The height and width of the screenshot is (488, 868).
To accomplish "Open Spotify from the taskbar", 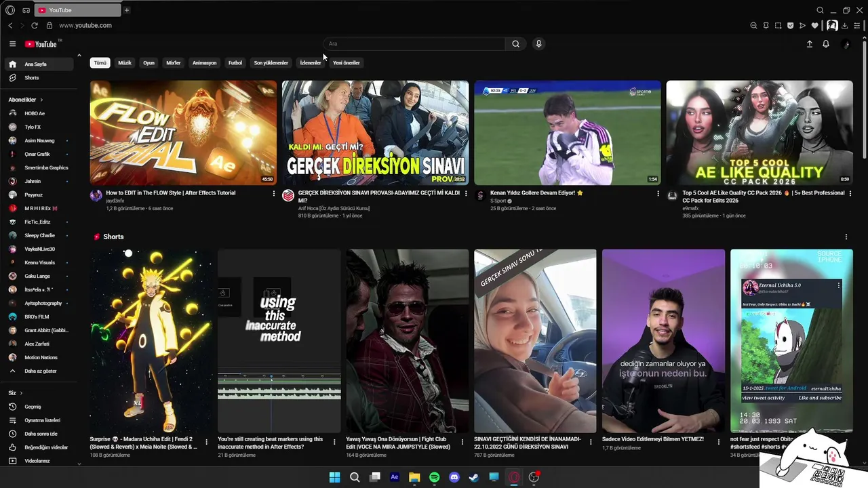I will (x=435, y=477).
